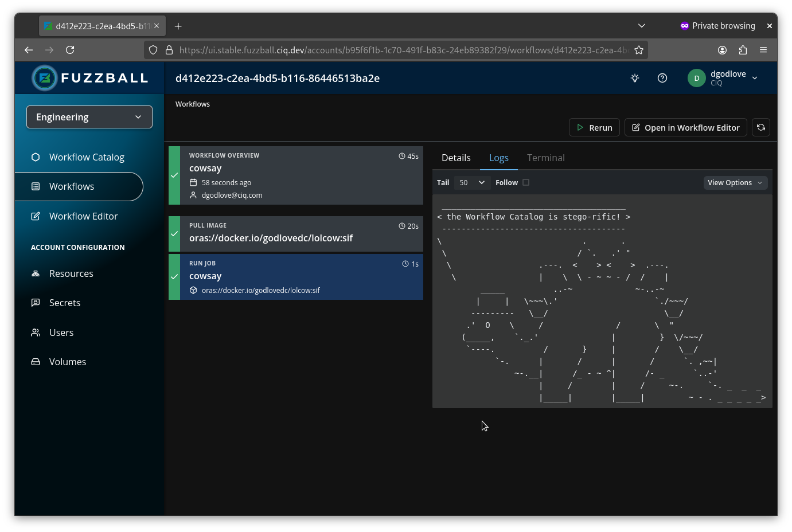792x532 pixels.
Task: Open the dgodlove user menu
Action: [724, 78]
